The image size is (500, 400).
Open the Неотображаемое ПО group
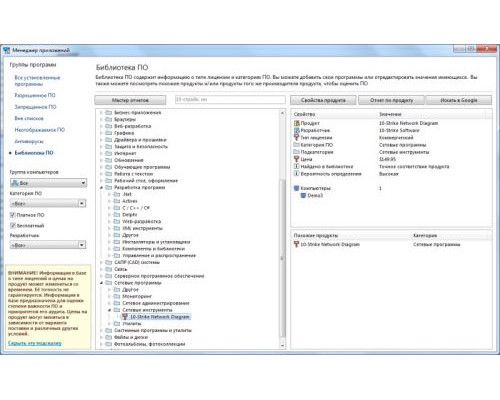(x=40, y=130)
